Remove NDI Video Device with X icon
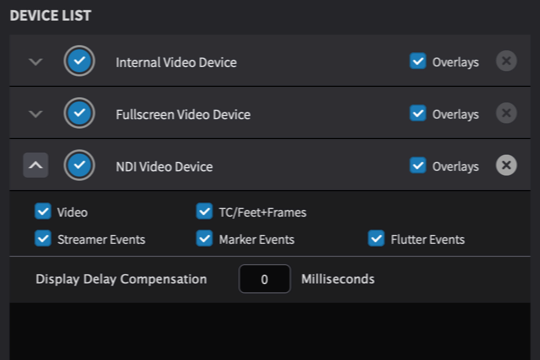 click(506, 165)
